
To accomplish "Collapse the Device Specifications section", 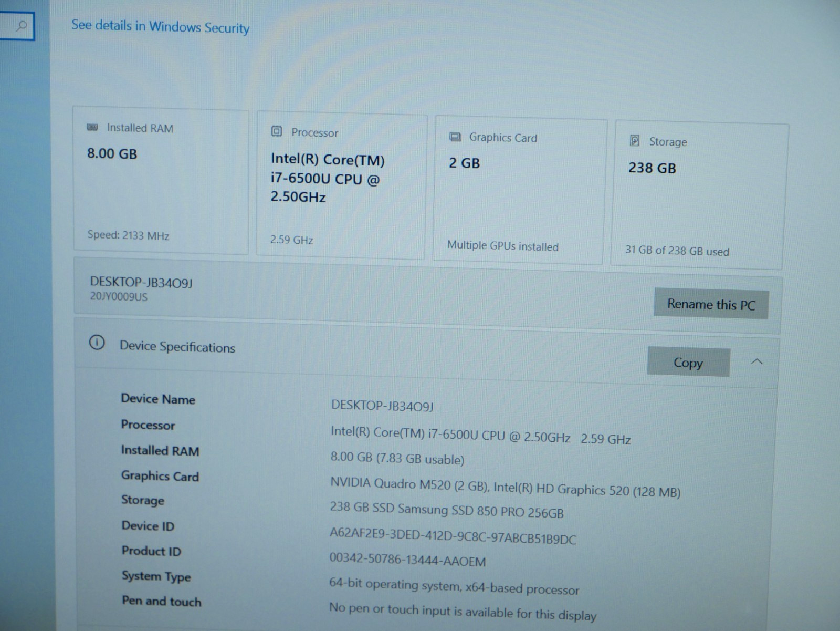I will tap(757, 361).
